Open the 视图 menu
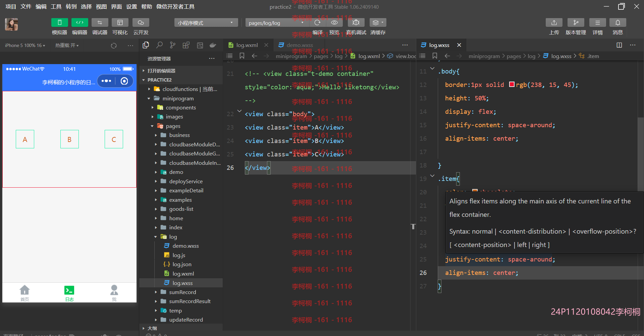The image size is (644, 336). pyautogui.click(x=101, y=6)
